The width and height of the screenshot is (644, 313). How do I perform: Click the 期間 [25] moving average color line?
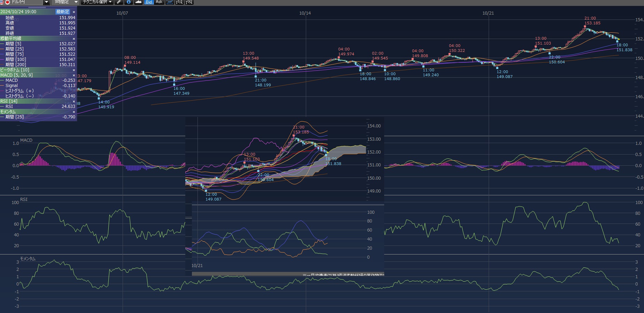pos(2,49)
